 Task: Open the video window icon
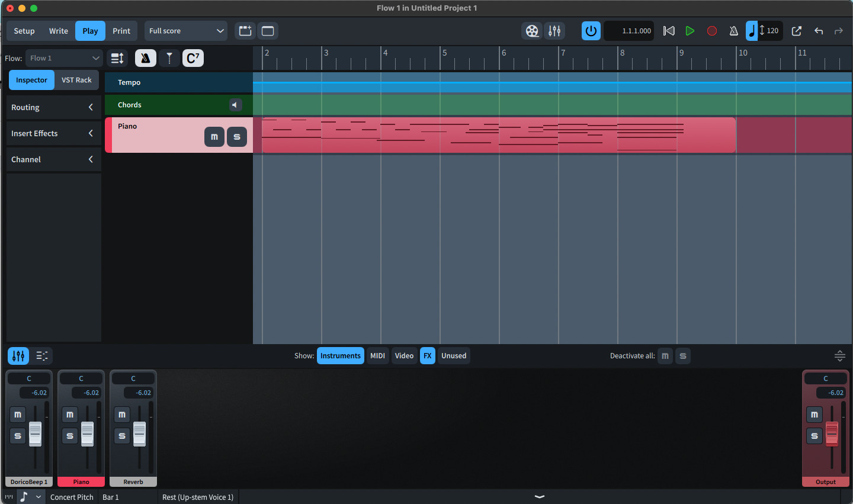pyautogui.click(x=532, y=31)
